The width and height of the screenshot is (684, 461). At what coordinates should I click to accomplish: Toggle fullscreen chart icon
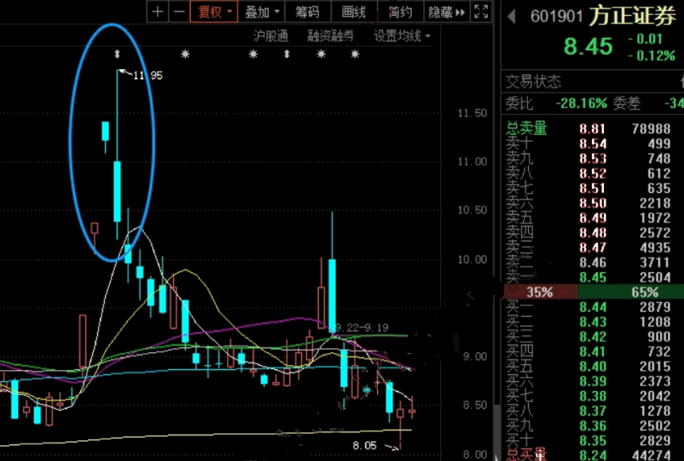pos(481,12)
